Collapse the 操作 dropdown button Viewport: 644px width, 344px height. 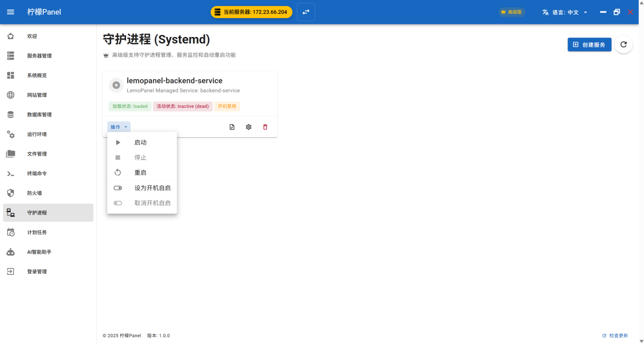tap(119, 127)
